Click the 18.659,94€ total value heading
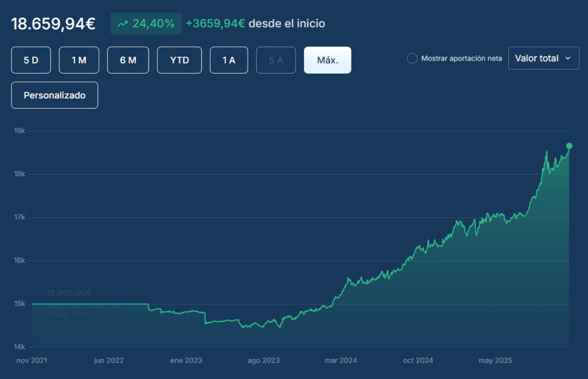 coord(53,24)
